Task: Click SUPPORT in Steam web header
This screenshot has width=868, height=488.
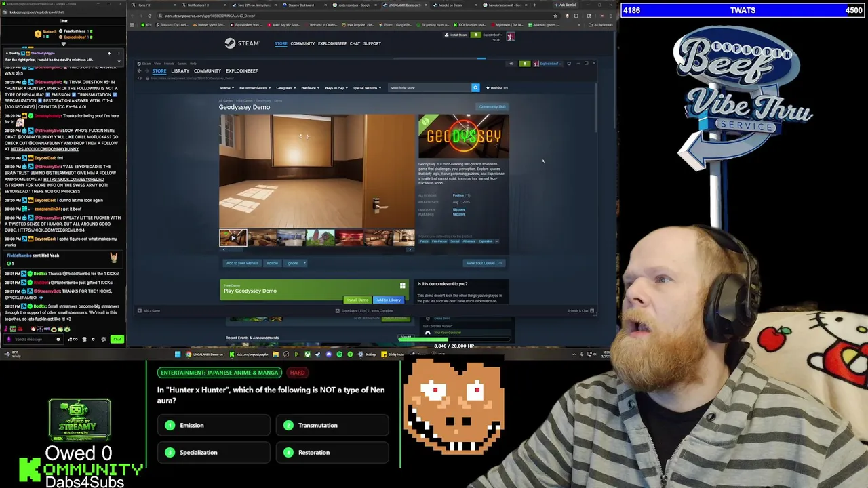Action: tap(372, 43)
